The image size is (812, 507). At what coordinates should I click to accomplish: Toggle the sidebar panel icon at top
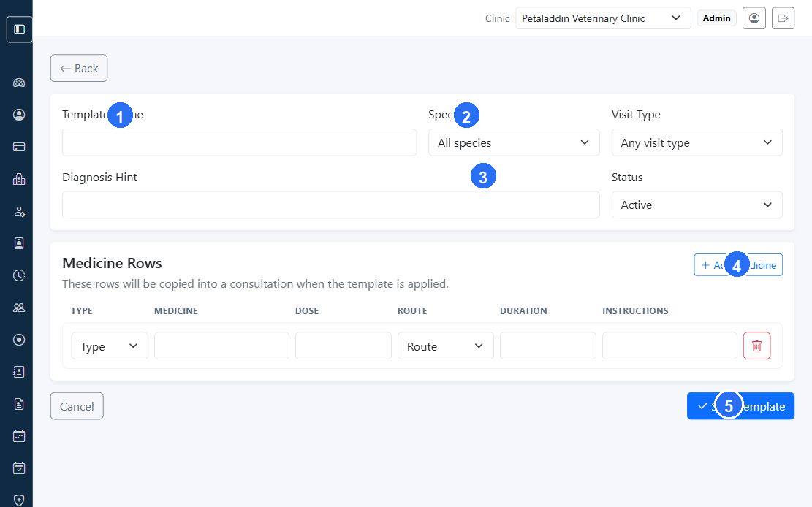coord(19,29)
